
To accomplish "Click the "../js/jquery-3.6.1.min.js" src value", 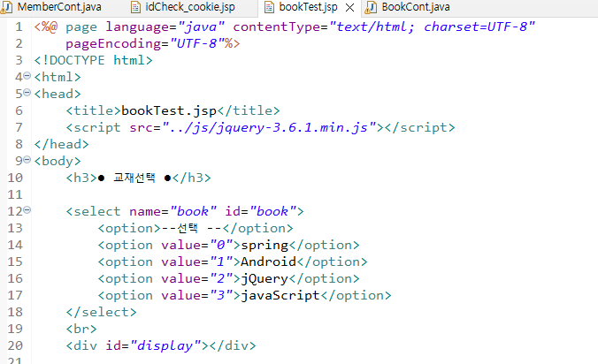I will click(269, 127).
